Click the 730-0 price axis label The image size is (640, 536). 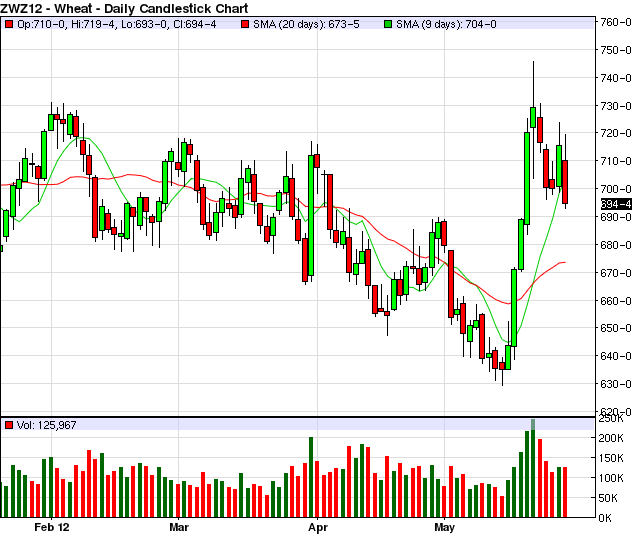coord(616,106)
